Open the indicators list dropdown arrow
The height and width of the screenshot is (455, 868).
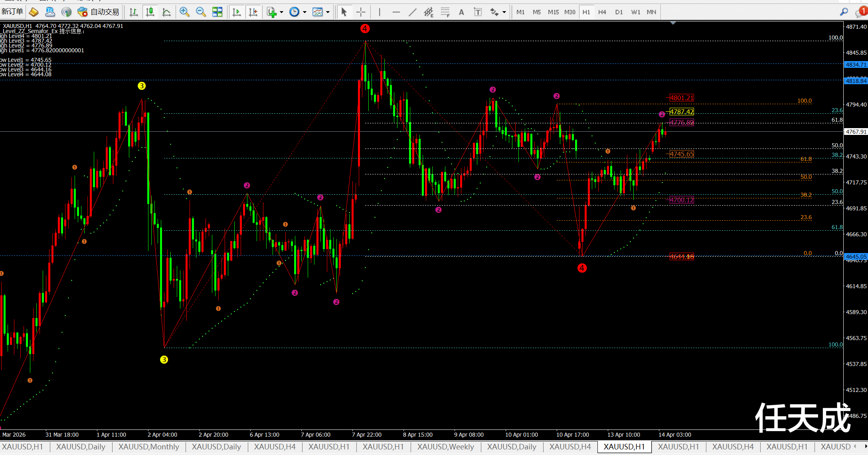tap(282, 12)
